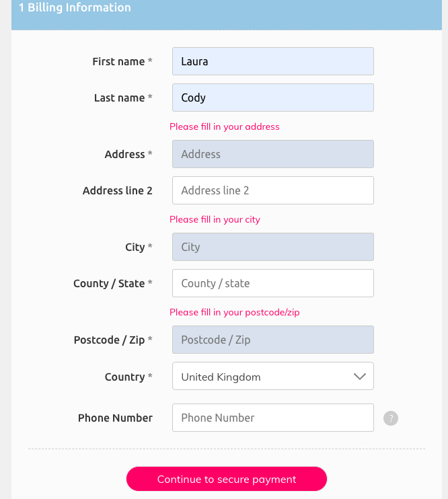The width and height of the screenshot is (448, 499).
Task: Click the Phone Number label text
Action: 115,418
